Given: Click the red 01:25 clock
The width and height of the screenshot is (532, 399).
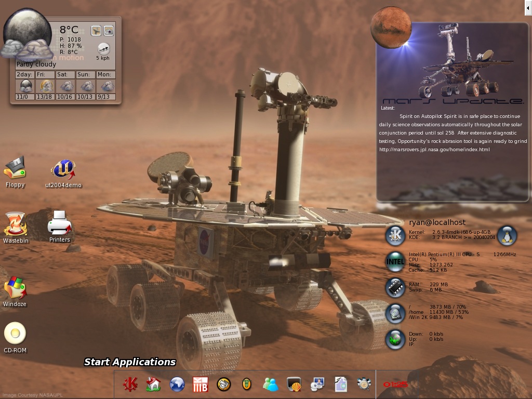Looking at the screenshot, I should click(395, 384).
